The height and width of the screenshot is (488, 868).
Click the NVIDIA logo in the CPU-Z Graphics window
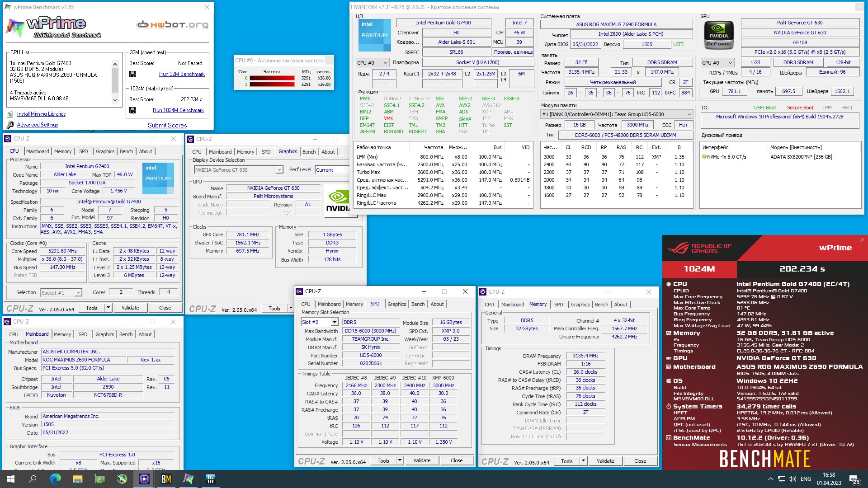click(x=338, y=201)
